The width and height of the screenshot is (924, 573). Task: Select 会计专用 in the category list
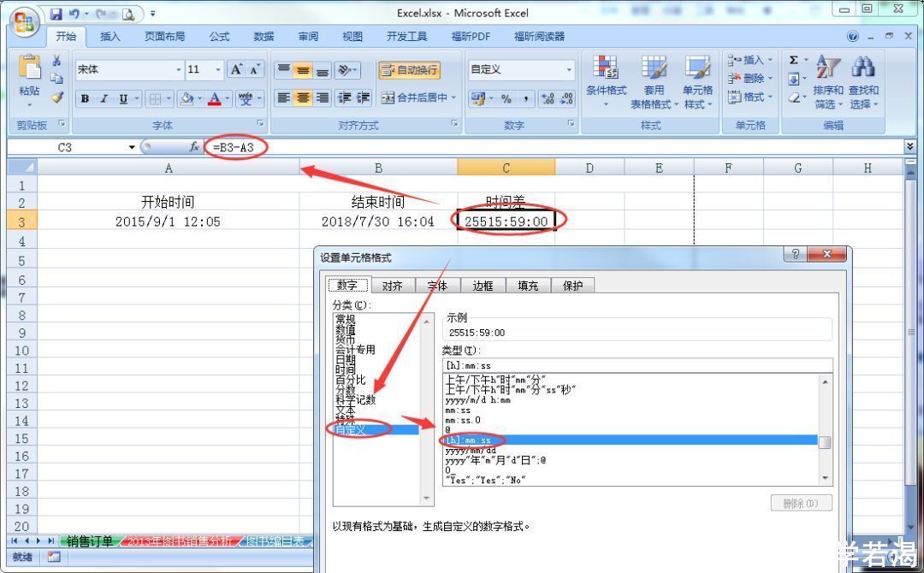(355, 349)
